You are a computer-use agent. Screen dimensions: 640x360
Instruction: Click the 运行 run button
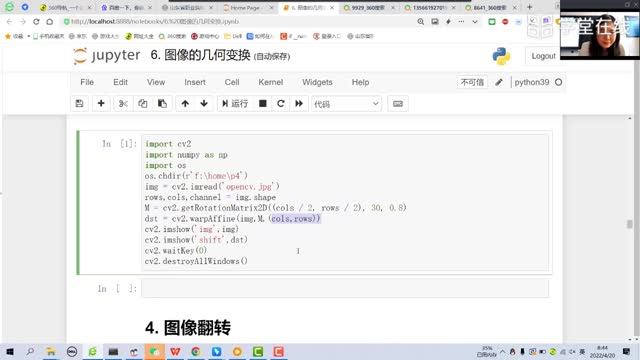pyautogui.click(x=235, y=104)
